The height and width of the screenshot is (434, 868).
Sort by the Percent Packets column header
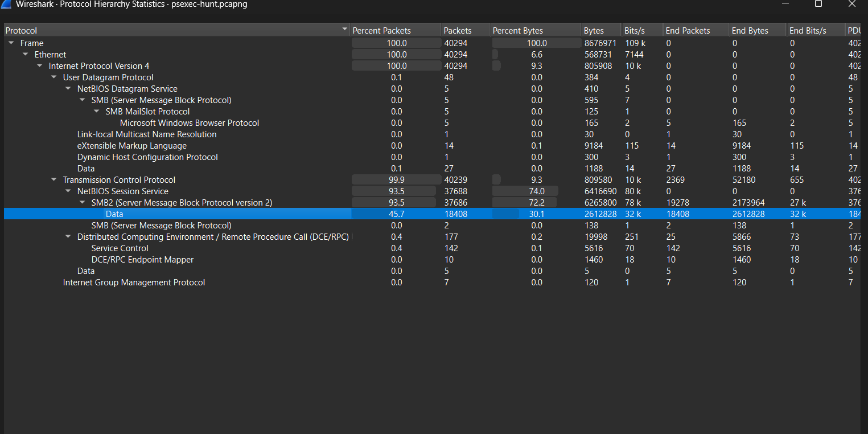coord(396,30)
